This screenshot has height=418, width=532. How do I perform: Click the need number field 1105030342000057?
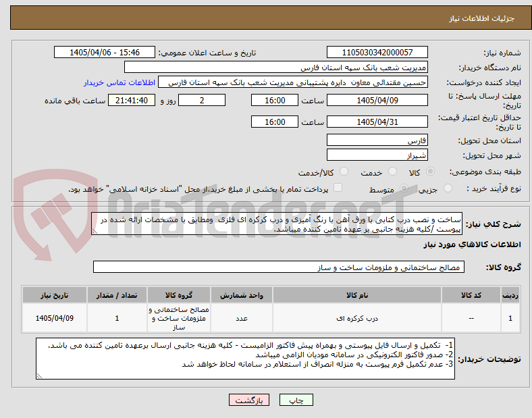(377, 52)
